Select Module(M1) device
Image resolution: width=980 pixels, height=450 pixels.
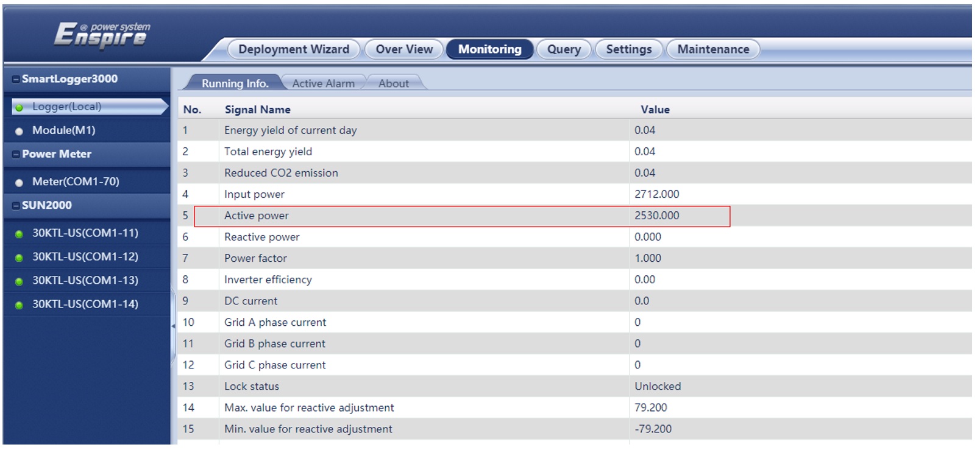[64, 130]
